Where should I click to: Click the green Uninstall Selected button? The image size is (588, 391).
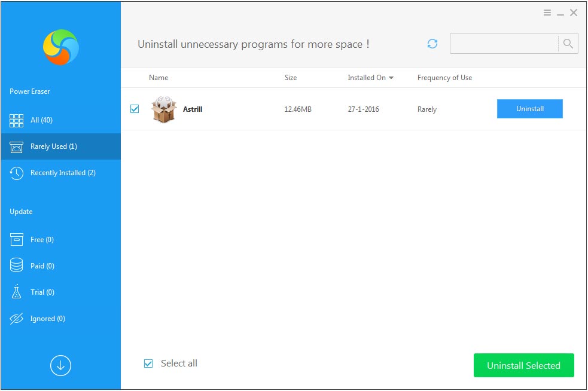[524, 365]
